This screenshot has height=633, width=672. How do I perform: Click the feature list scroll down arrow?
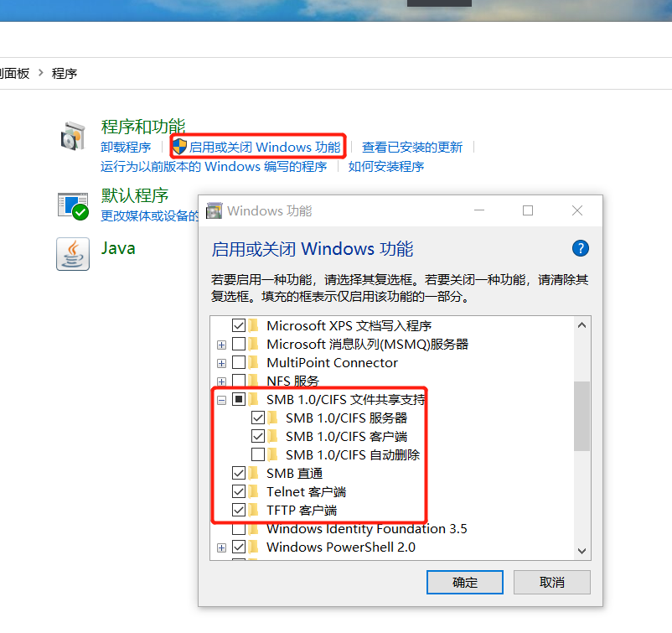[582, 551]
